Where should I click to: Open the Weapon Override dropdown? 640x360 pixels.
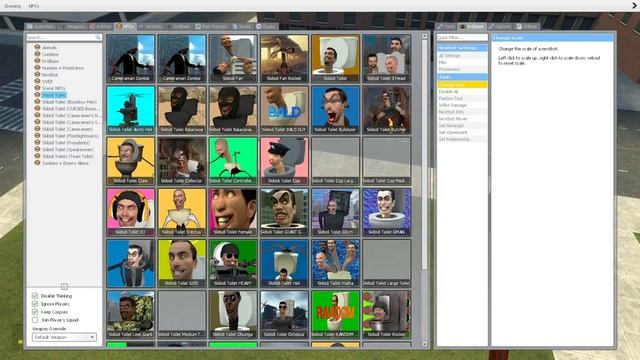[64, 337]
